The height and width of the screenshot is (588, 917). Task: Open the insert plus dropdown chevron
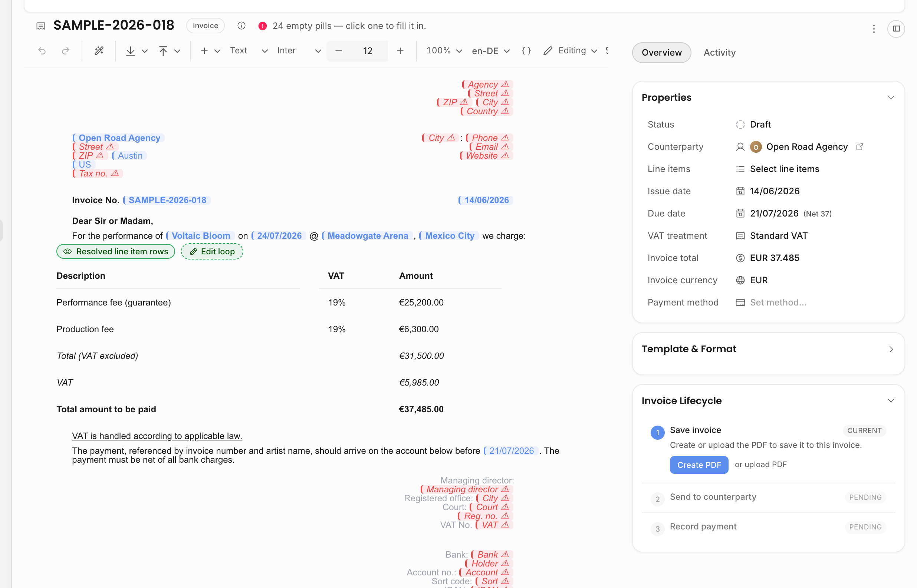217,51
